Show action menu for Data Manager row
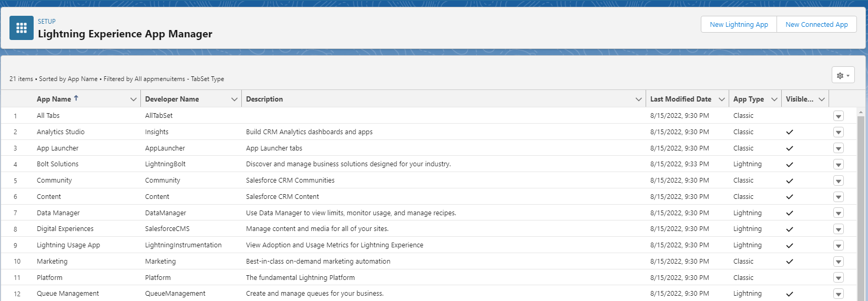 838,213
